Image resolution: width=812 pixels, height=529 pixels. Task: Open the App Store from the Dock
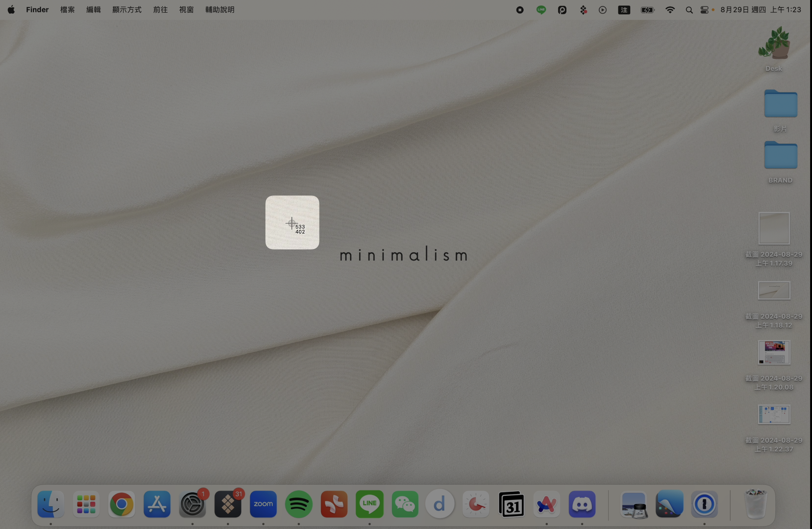157,504
